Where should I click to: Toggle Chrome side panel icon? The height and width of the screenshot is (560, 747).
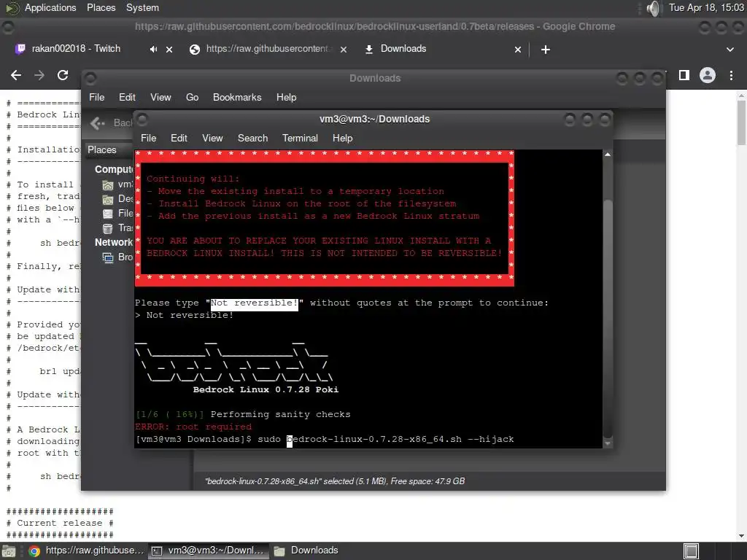click(684, 75)
